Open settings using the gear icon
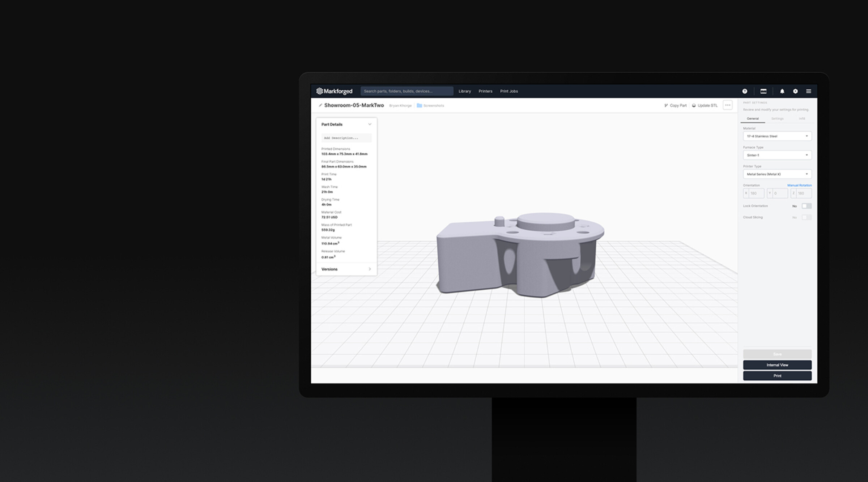The width and height of the screenshot is (868, 482). (x=796, y=91)
